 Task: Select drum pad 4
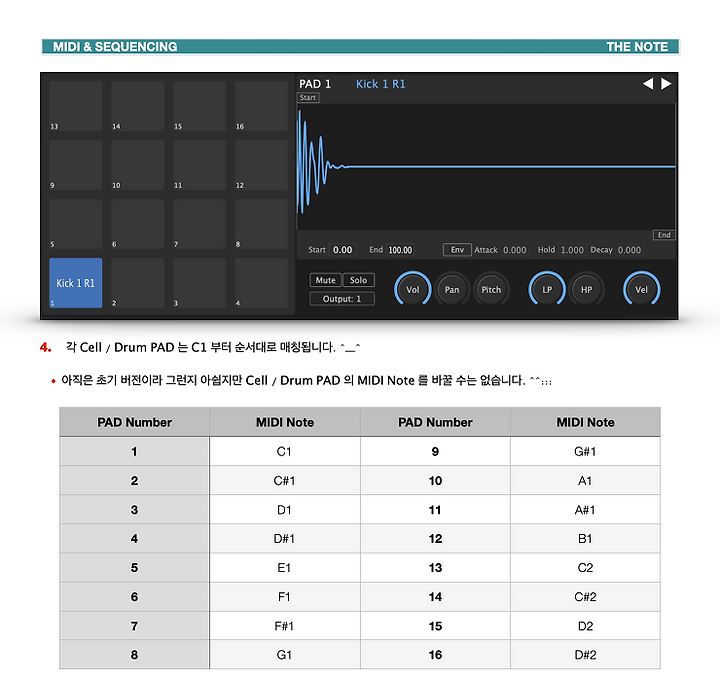click(261, 283)
